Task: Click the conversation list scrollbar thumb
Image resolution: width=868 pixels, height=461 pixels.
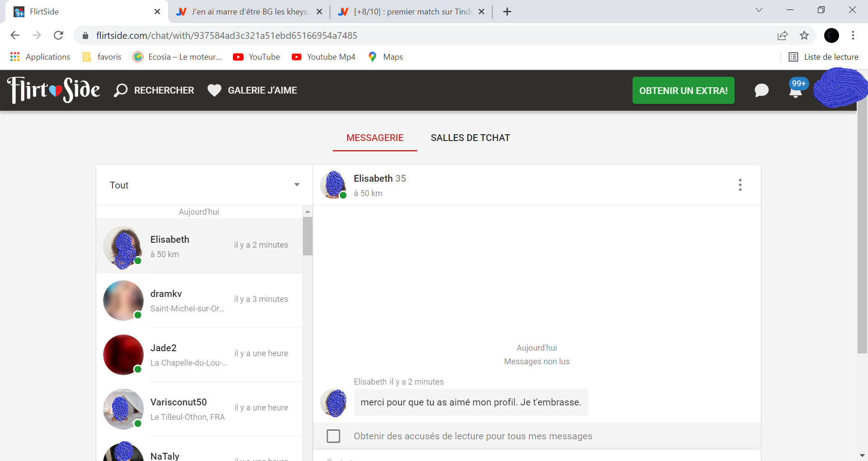Action: (x=307, y=236)
